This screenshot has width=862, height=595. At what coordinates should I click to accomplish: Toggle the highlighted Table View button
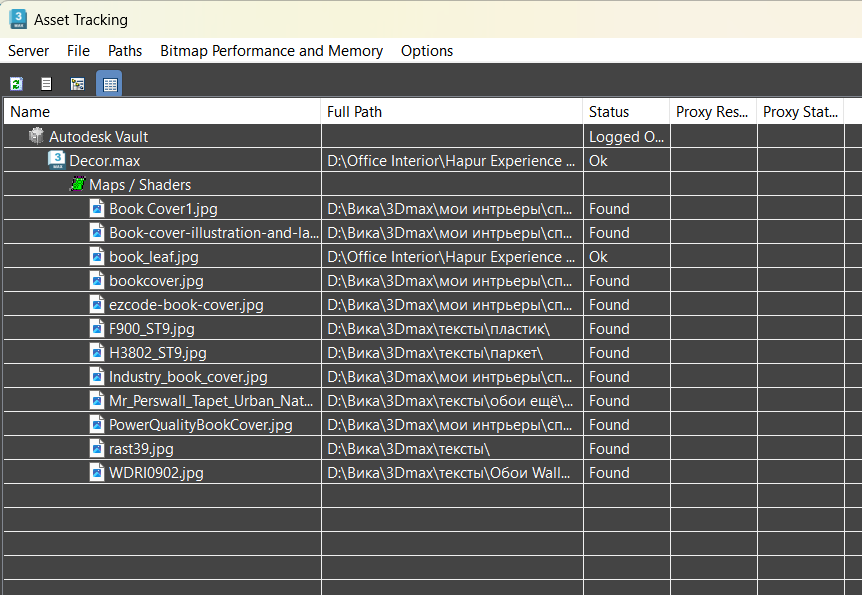(109, 84)
